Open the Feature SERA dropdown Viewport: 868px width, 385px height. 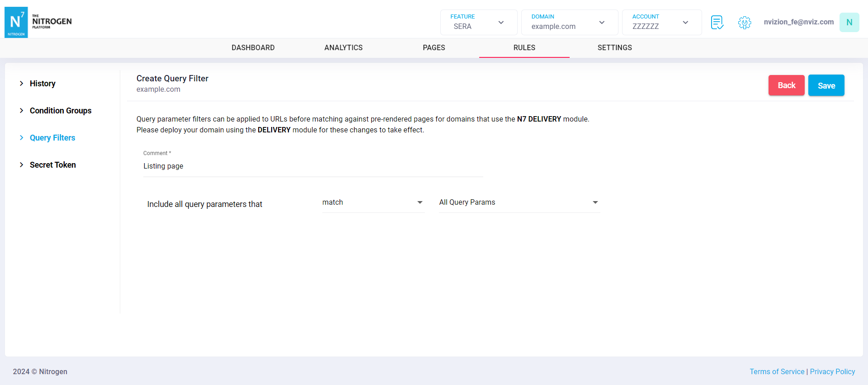click(478, 22)
